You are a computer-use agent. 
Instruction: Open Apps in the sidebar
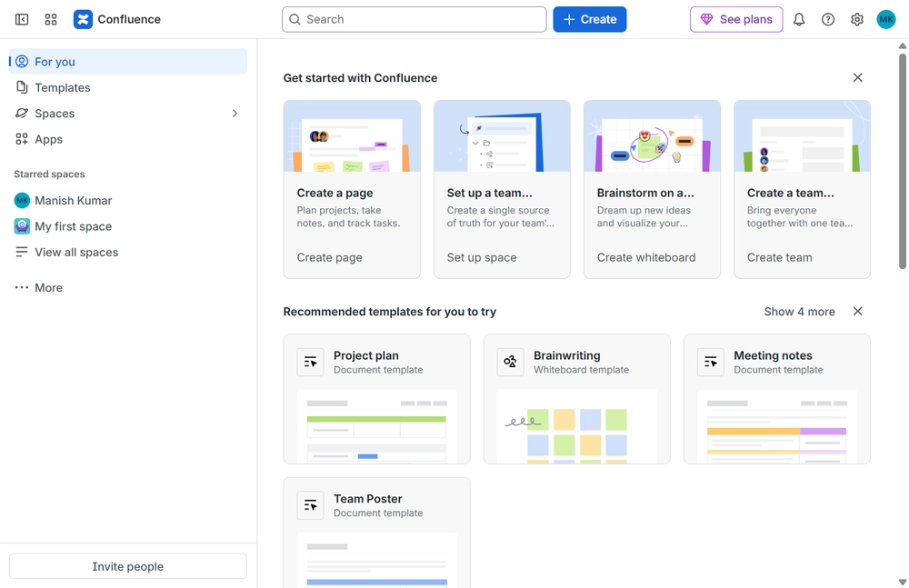(x=128, y=139)
